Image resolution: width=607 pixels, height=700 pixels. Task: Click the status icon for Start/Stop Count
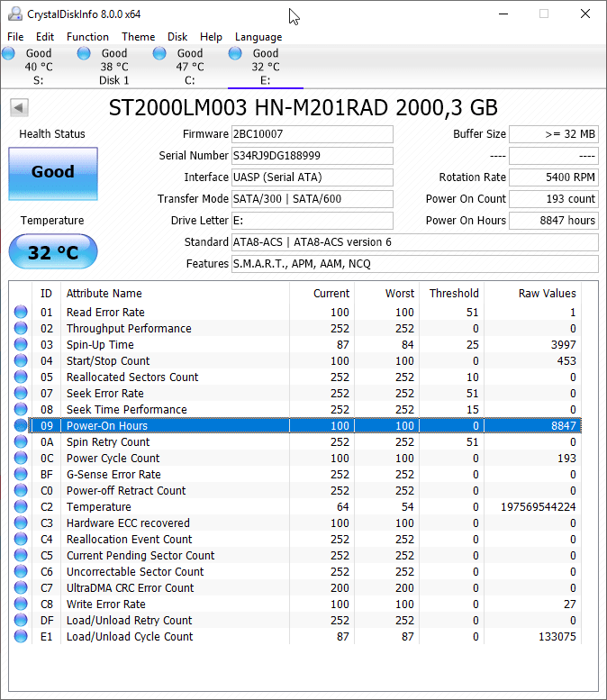(x=21, y=360)
